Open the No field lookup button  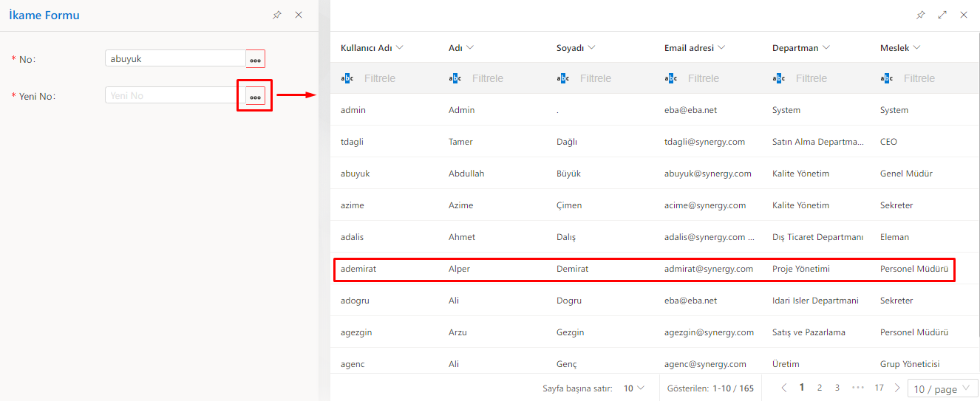click(255, 59)
